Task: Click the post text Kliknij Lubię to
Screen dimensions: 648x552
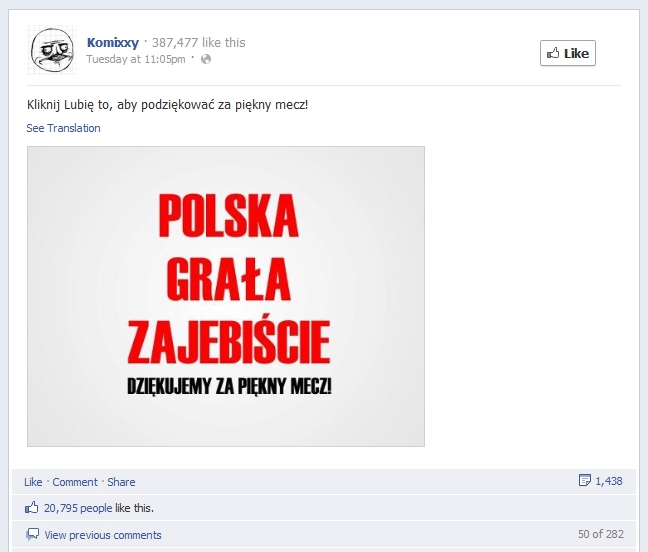Action: [x=167, y=105]
